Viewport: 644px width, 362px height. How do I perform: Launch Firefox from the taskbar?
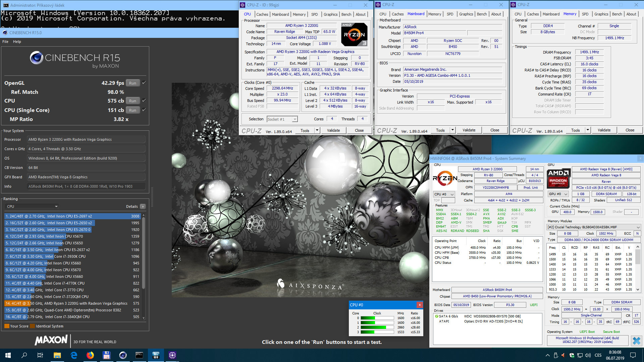point(90,355)
